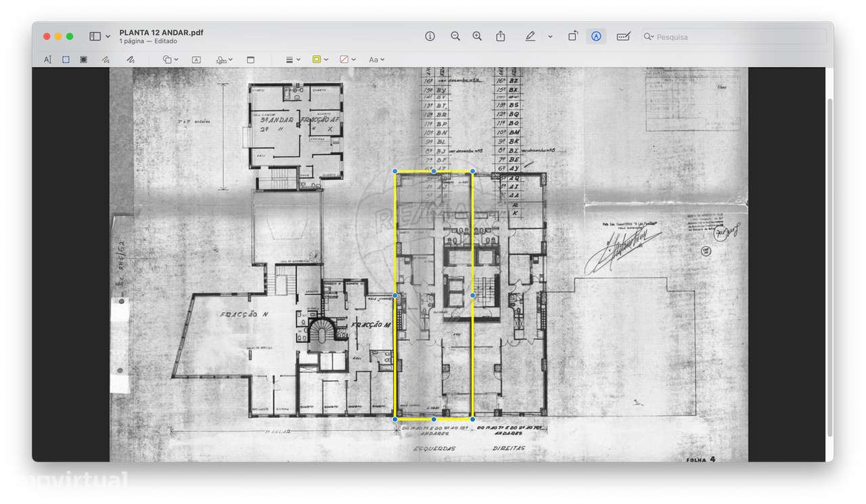Choose the redact tool
This screenshot has height=504, width=866.
(84, 60)
